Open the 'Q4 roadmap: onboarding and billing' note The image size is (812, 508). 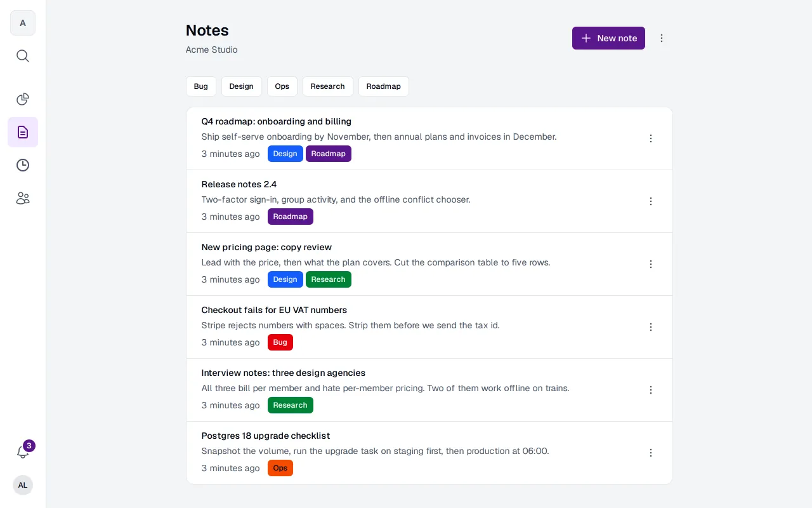[277, 121]
